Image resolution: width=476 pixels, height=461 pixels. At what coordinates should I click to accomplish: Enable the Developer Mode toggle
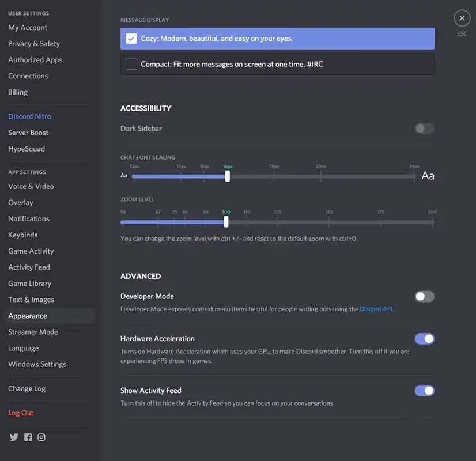click(x=424, y=296)
